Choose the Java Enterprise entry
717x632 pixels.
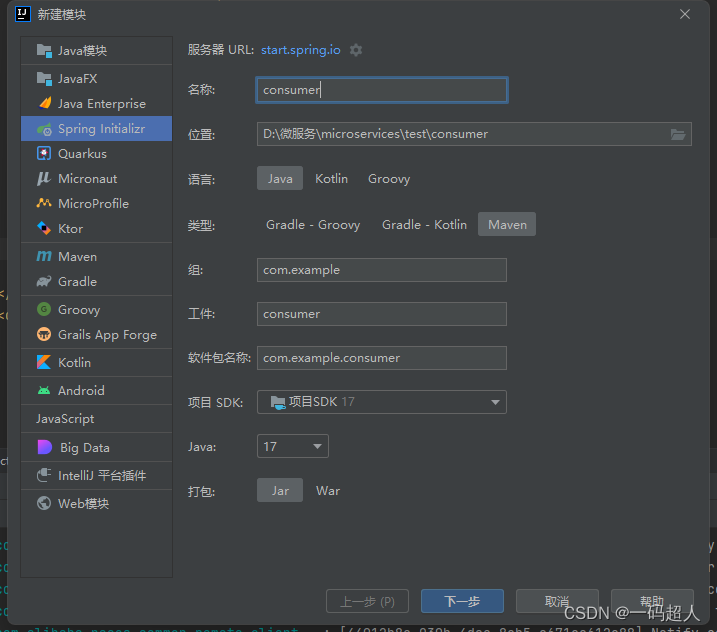pos(96,103)
